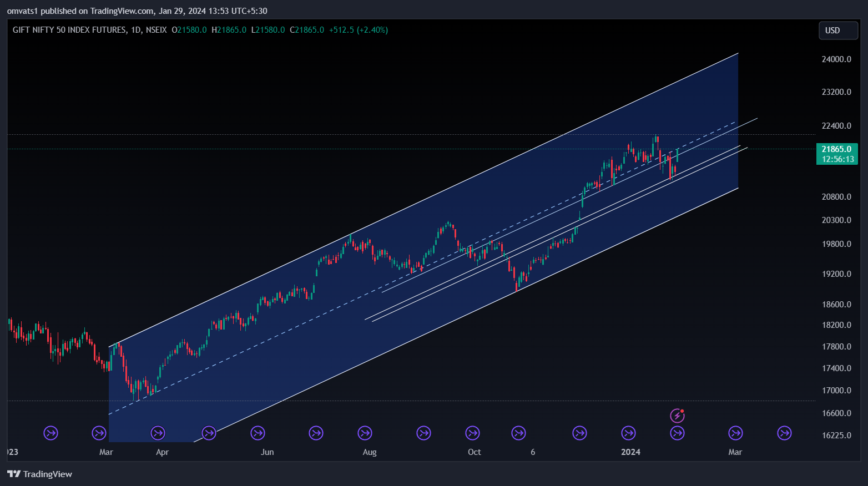The width and height of the screenshot is (868, 486).
Task: Click the event marker above the 2024 label
Action: pyautogui.click(x=628, y=433)
